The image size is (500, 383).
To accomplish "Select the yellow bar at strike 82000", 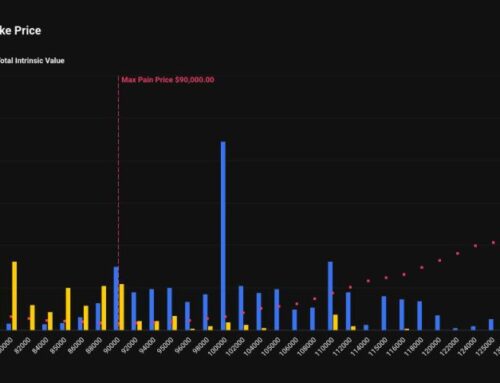I will [x=32, y=318].
